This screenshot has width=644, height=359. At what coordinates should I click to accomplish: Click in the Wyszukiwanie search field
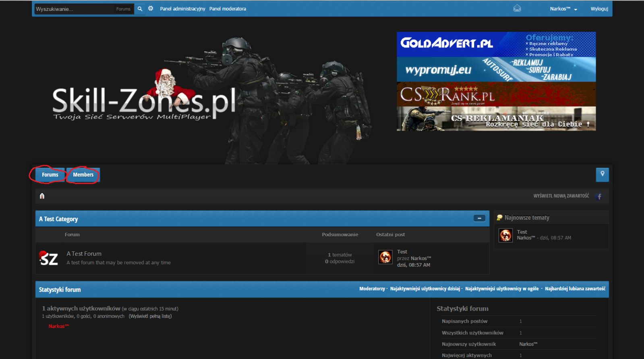[72, 9]
